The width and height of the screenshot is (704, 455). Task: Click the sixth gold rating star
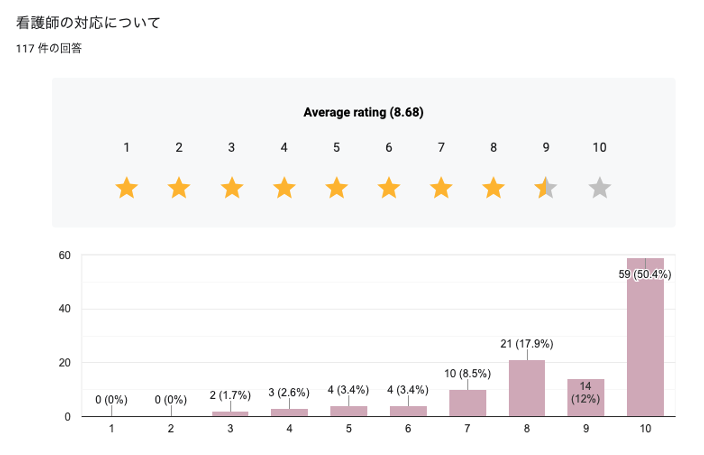pyautogui.click(x=389, y=187)
